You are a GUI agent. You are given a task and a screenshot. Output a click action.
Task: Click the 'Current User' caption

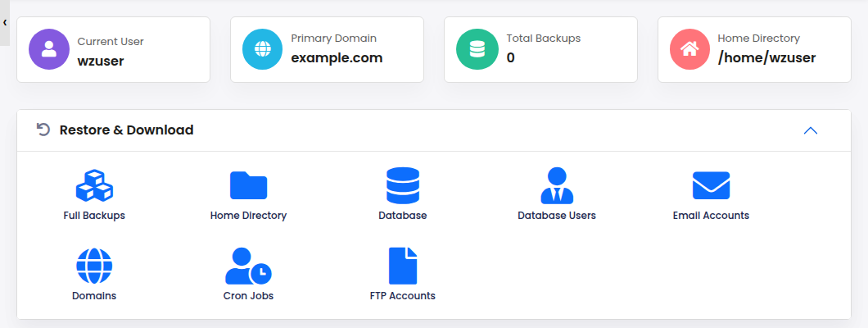pos(111,42)
